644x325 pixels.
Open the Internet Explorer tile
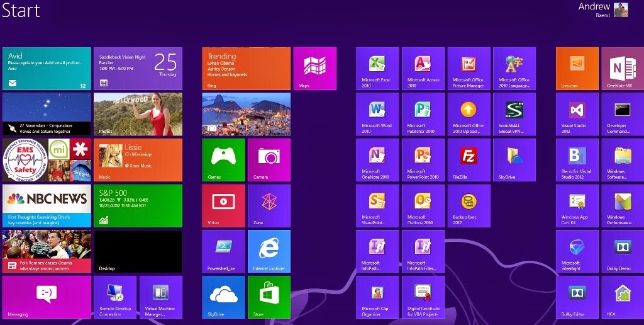pyautogui.click(x=269, y=251)
